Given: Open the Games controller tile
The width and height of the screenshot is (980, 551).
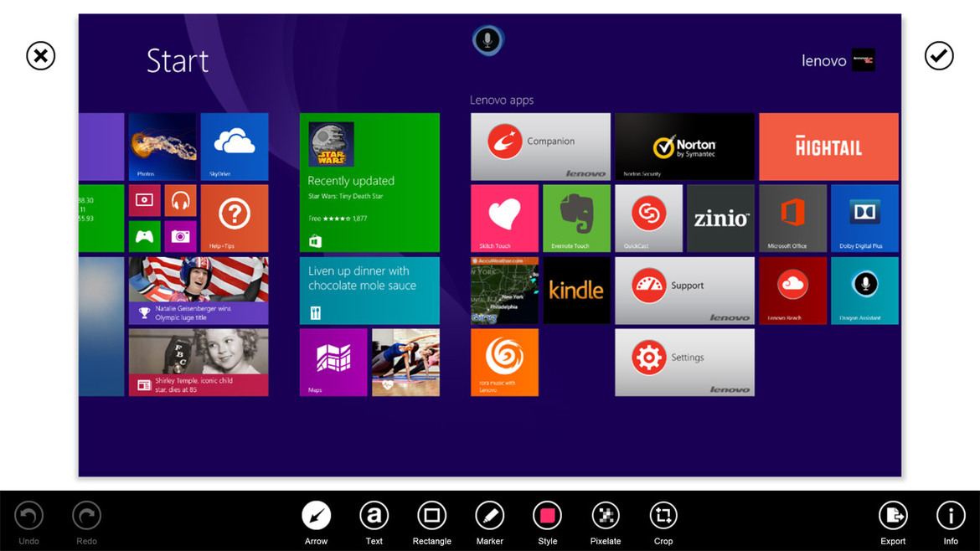Looking at the screenshot, I should tap(144, 237).
